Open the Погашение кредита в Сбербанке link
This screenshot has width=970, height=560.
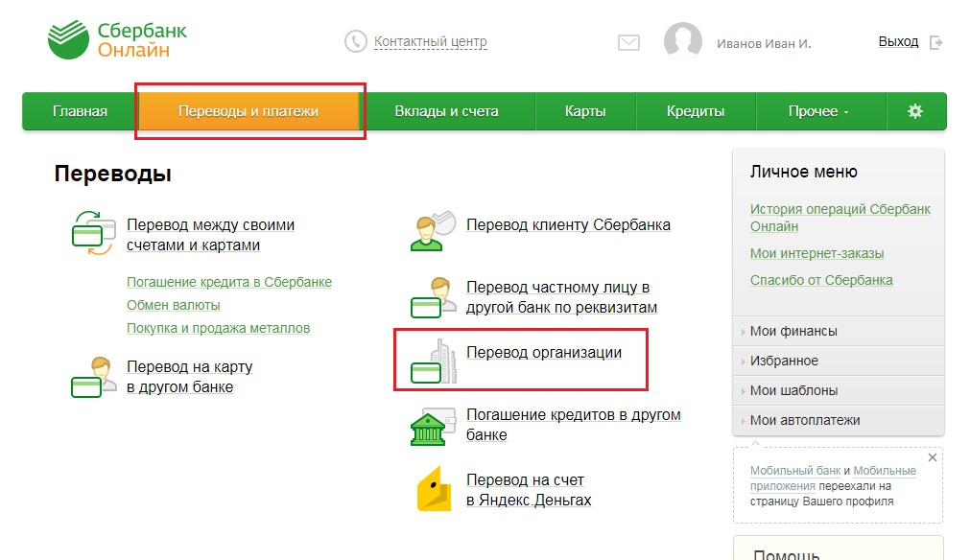229,283
